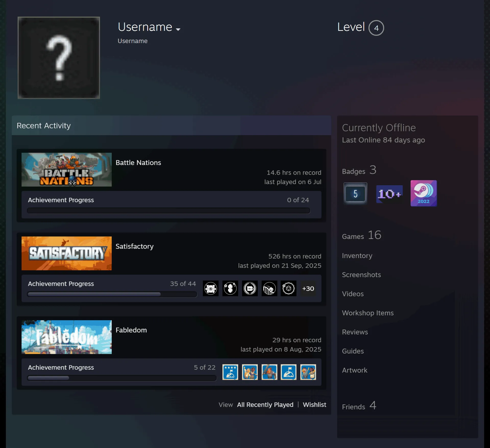The height and width of the screenshot is (448, 490).
Task: Click the Recent Activity header
Action: click(x=171, y=125)
